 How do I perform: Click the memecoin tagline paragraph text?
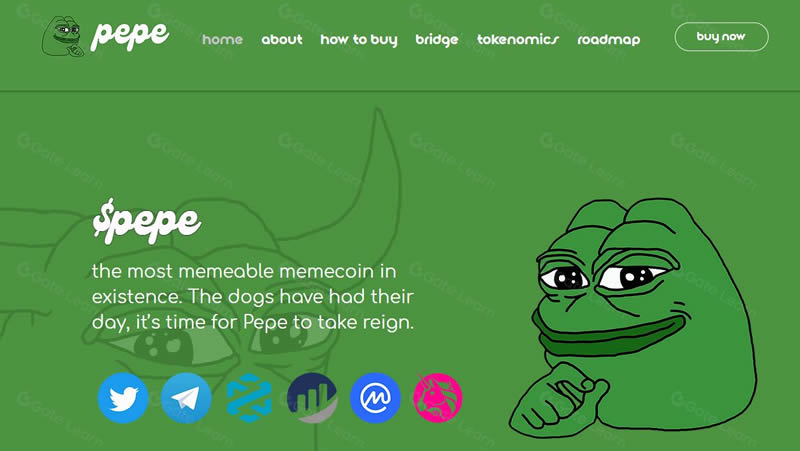coord(253,296)
